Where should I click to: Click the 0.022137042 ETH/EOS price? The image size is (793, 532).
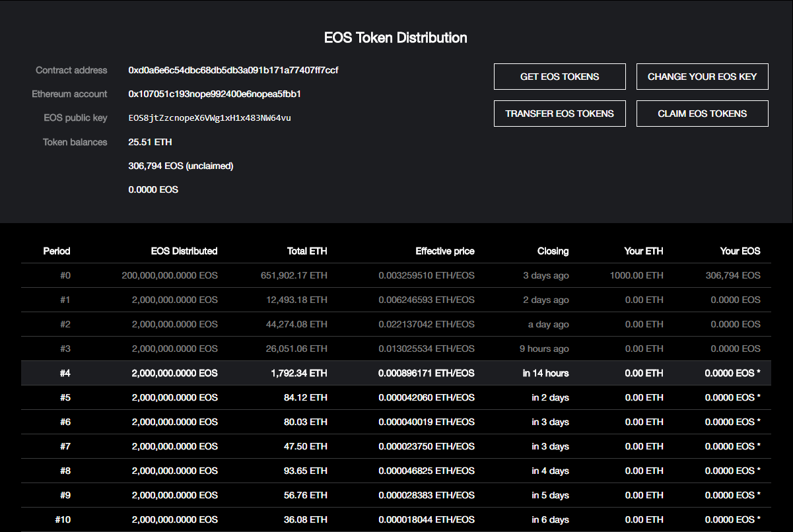[427, 324]
